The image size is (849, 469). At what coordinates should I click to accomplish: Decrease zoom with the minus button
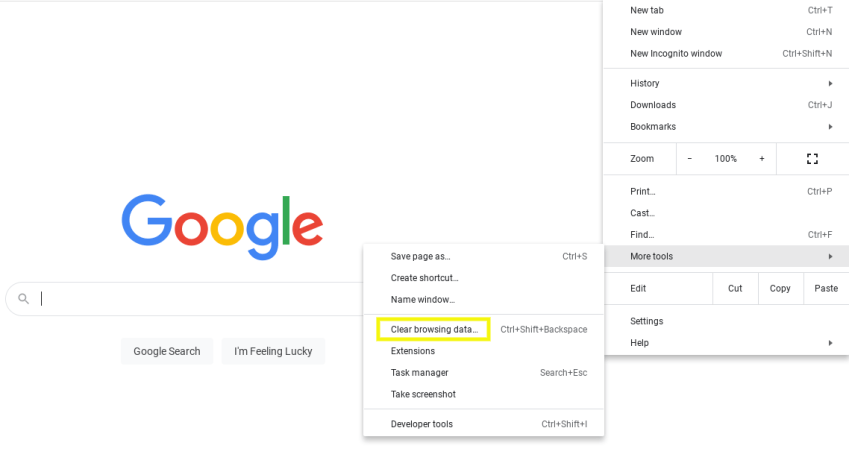click(690, 159)
